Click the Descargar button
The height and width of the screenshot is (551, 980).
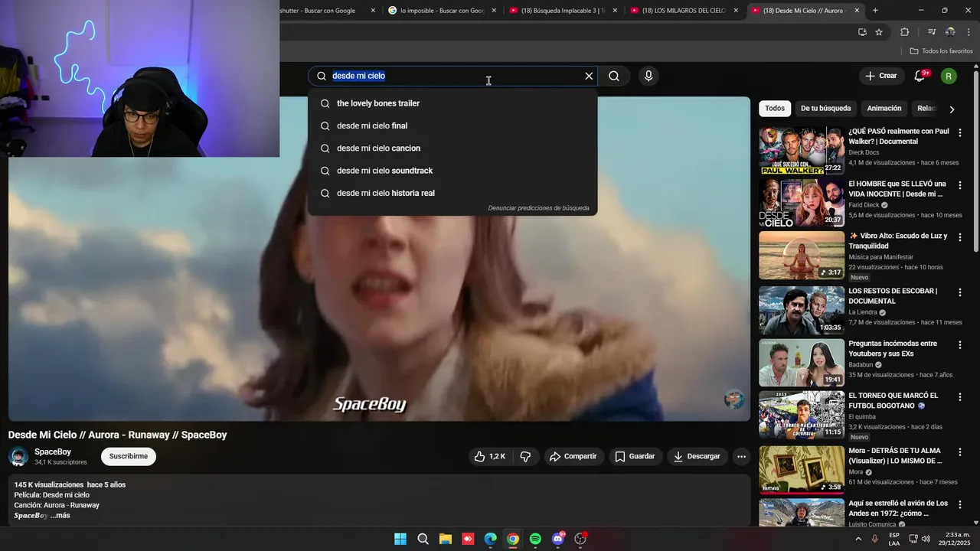697,456
